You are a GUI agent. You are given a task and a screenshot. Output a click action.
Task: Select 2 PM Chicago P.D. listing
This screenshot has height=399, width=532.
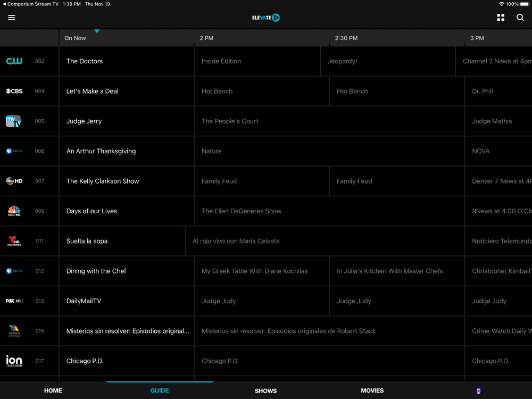pos(329,361)
